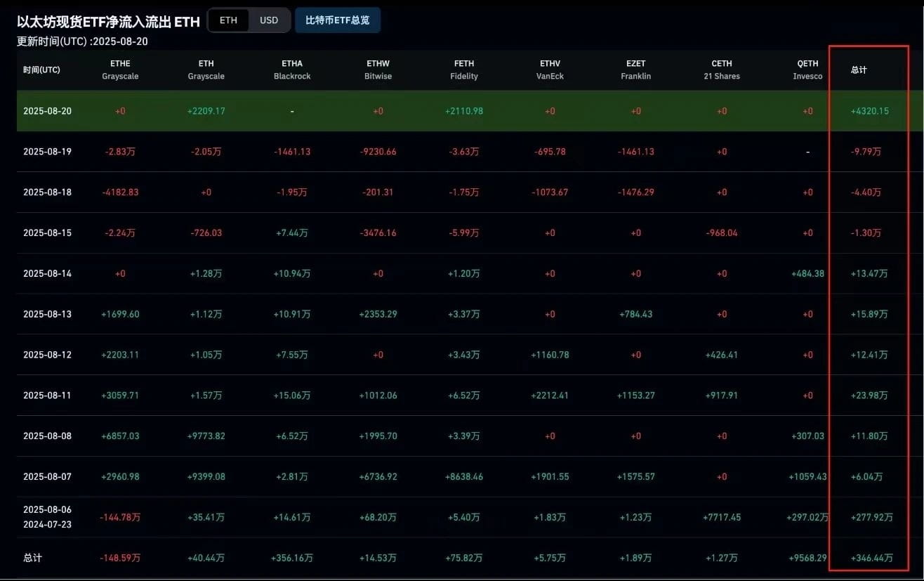Screen dimensions: 924x581
Task: Switch the unit toggle to USD
Action: coord(269,20)
